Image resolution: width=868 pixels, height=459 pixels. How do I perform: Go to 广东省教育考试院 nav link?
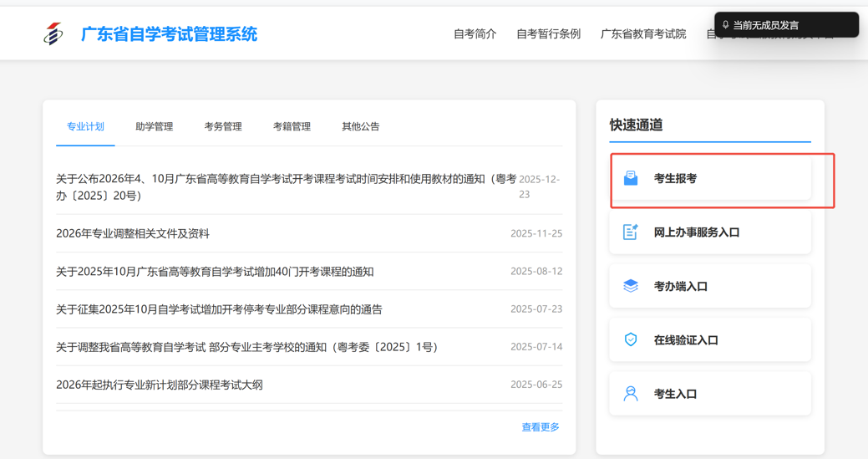642,34
